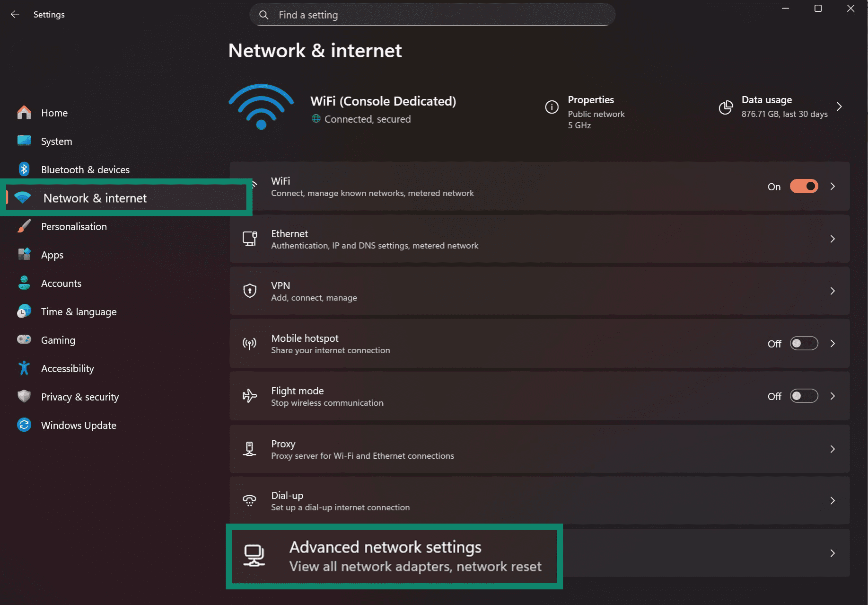The height and width of the screenshot is (605, 868).
Task: Click the Properties info icon
Action: pos(552,107)
